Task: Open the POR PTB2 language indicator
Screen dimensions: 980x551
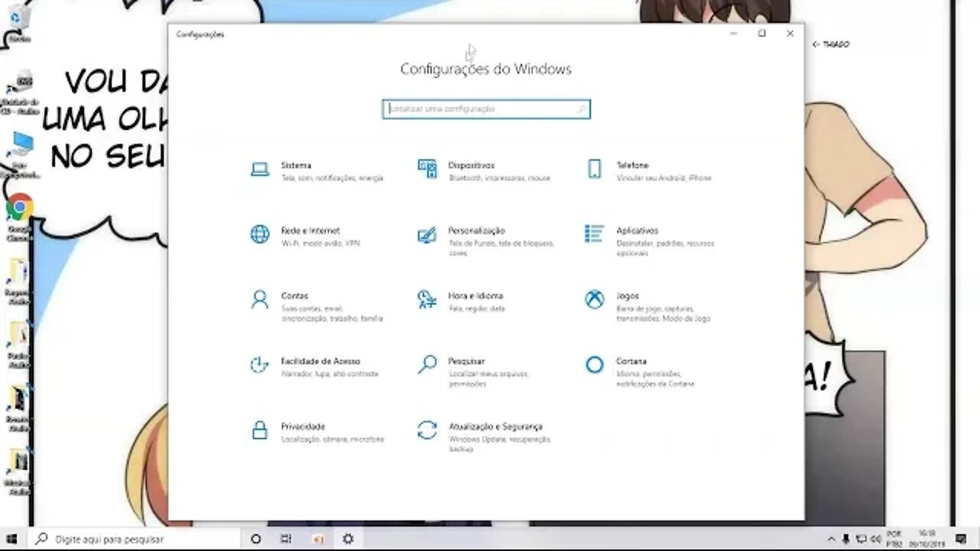Action: pos(894,539)
